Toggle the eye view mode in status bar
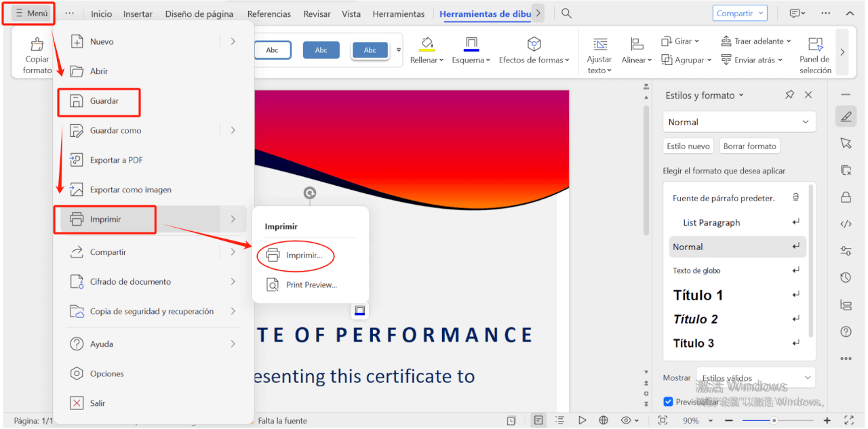This screenshot has height=429, width=868. [626, 421]
